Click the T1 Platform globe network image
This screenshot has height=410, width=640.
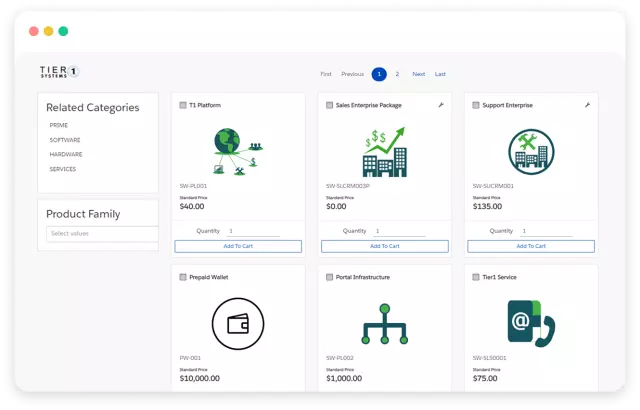click(237, 152)
